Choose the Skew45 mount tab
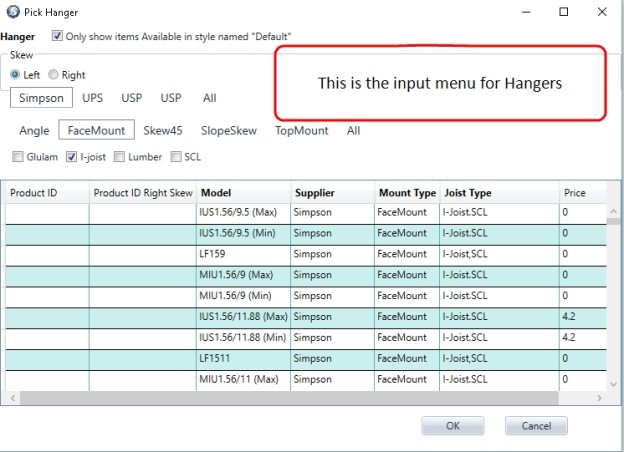Viewport: 624px width, 452px height. [x=163, y=130]
